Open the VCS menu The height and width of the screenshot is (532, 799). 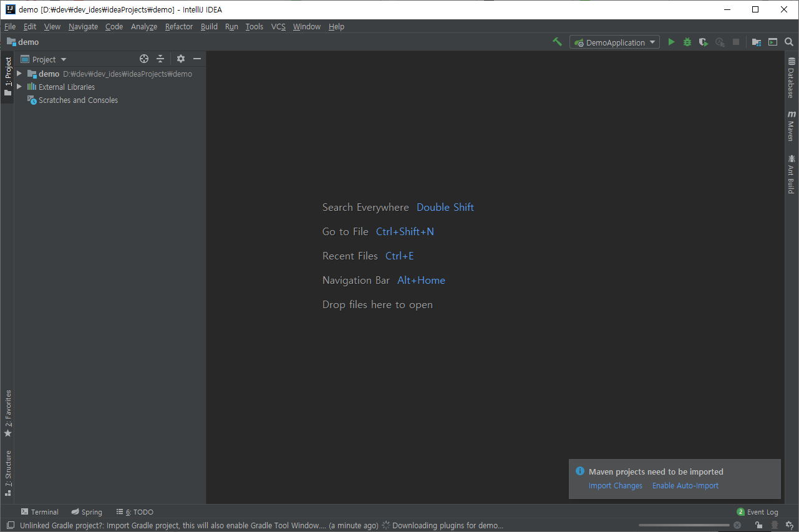[278, 26]
